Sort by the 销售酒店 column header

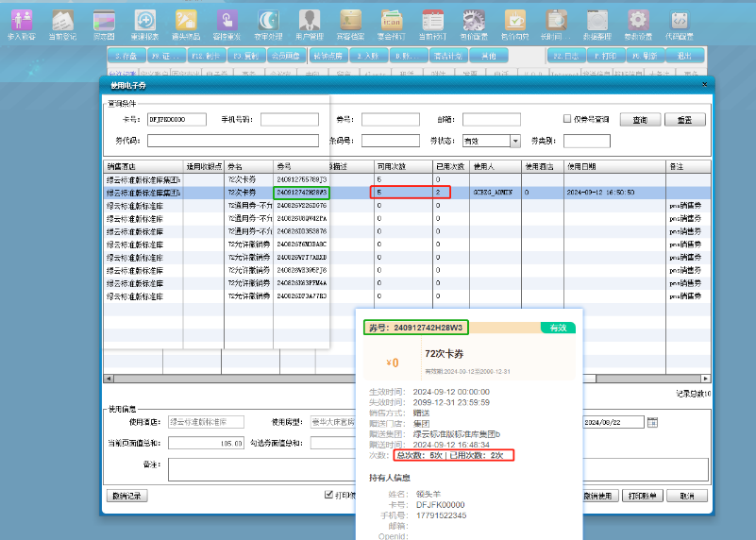(143, 166)
